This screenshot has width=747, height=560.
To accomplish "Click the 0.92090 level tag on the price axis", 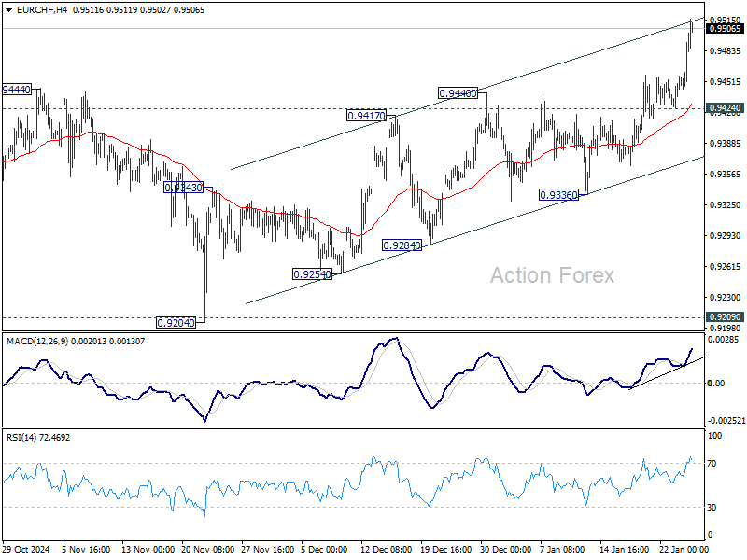I will click(726, 316).
